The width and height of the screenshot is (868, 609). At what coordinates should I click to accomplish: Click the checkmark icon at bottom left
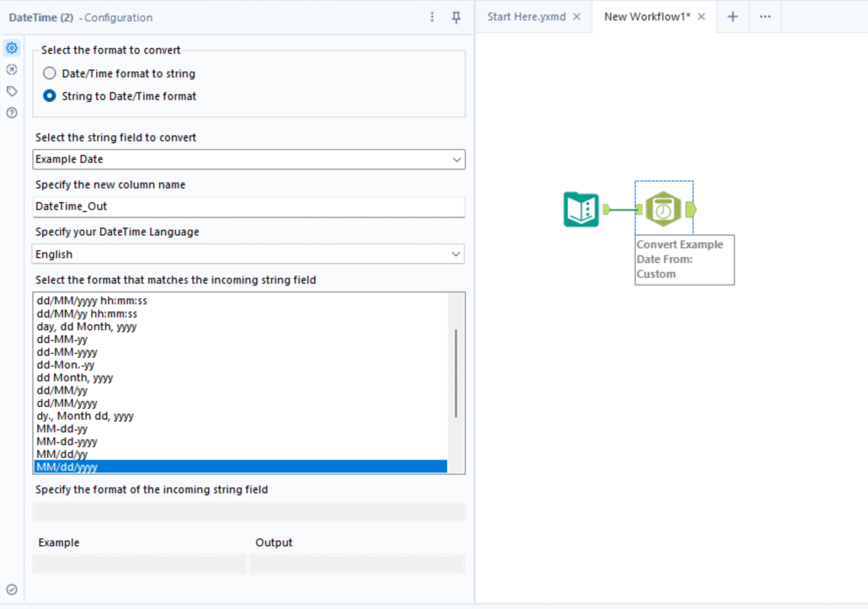(x=11, y=589)
